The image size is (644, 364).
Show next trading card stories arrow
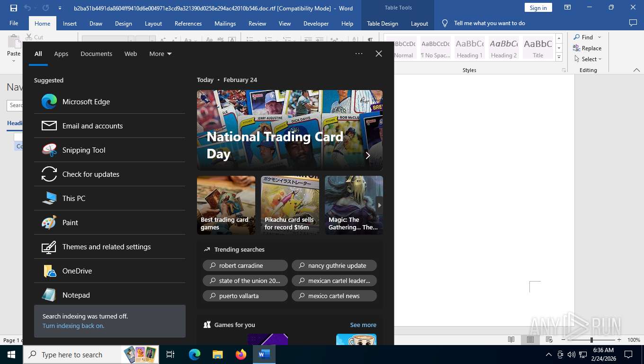coord(379,205)
